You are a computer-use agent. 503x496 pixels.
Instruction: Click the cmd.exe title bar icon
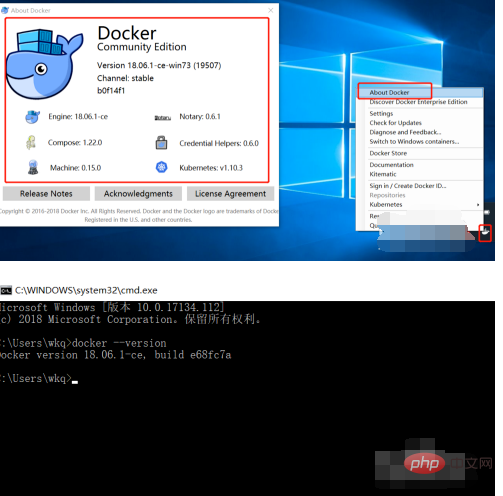coord(6,291)
